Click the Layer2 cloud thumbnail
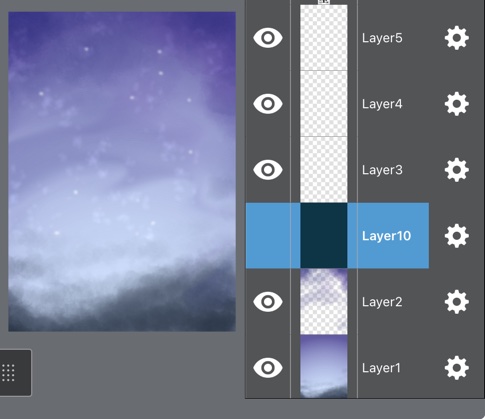Screen dimensions: 485x419 [324, 301]
